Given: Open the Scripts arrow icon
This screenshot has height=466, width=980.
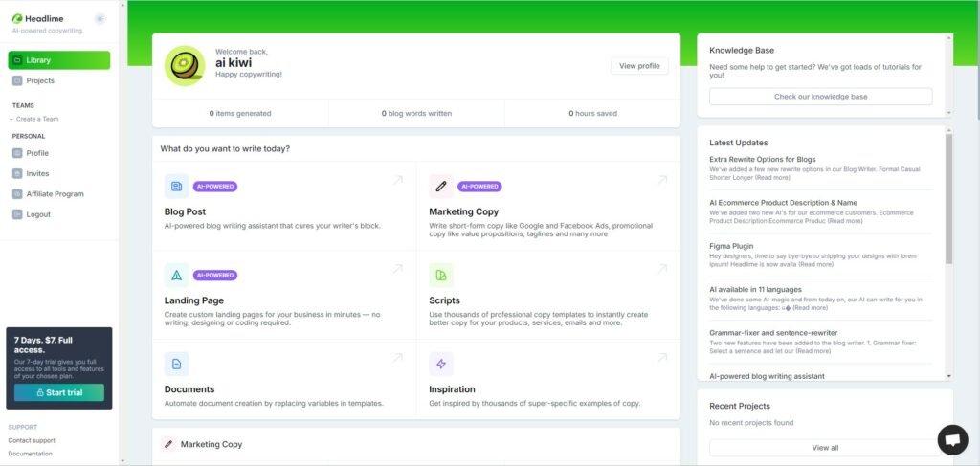Looking at the screenshot, I should coord(662,269).
